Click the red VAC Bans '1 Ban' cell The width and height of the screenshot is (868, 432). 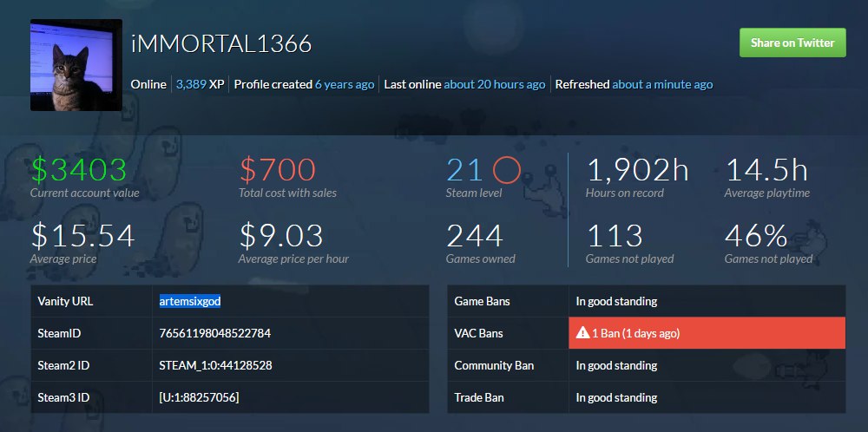point(707,333)
